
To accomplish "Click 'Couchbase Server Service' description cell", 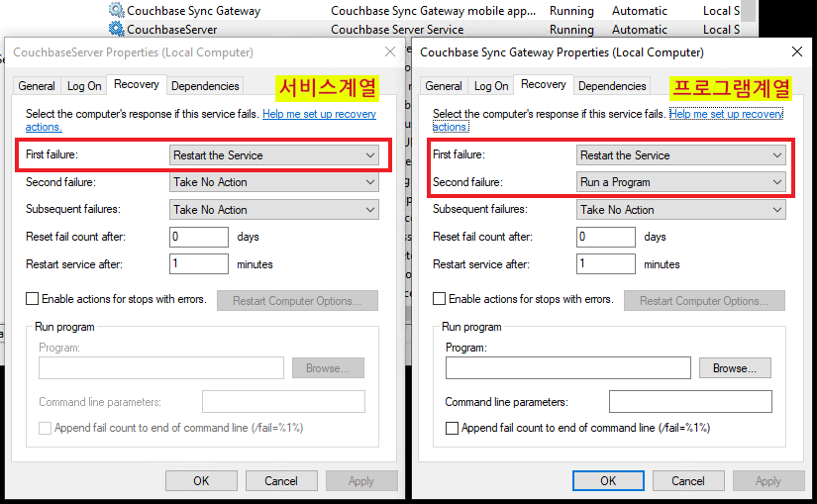I will coord(397,29).
